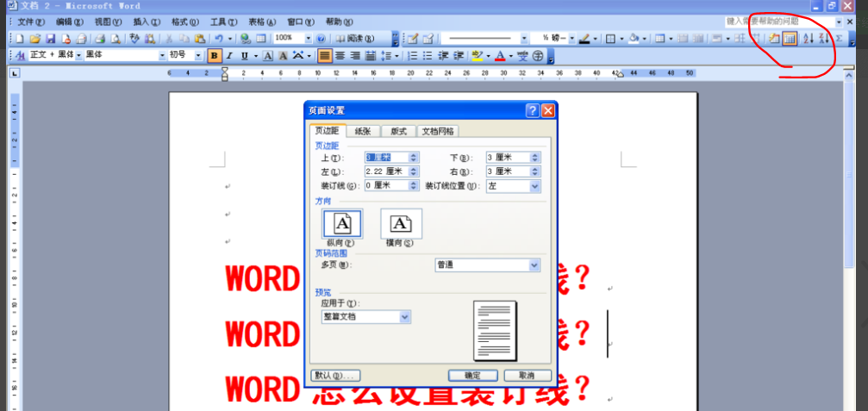Viewport: 868px width, 411px height.
Task: Click the 默认 button
Action: pos(335,376)
